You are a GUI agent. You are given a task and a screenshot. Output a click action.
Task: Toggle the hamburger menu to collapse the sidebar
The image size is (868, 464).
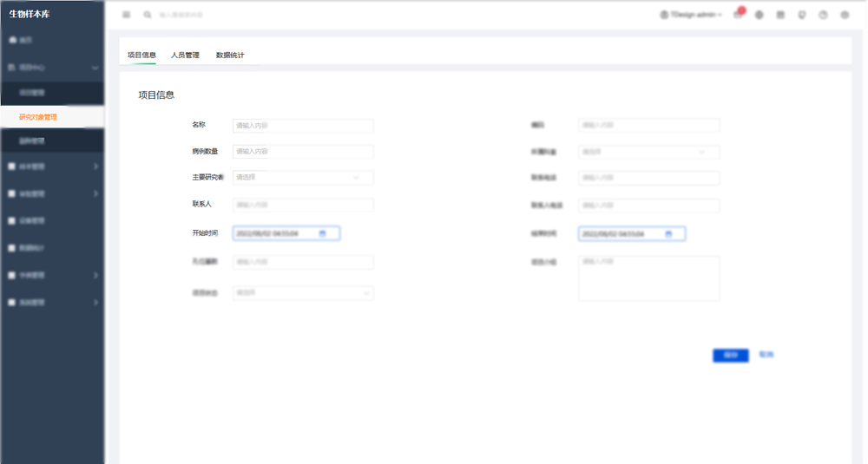coord(127,15)
